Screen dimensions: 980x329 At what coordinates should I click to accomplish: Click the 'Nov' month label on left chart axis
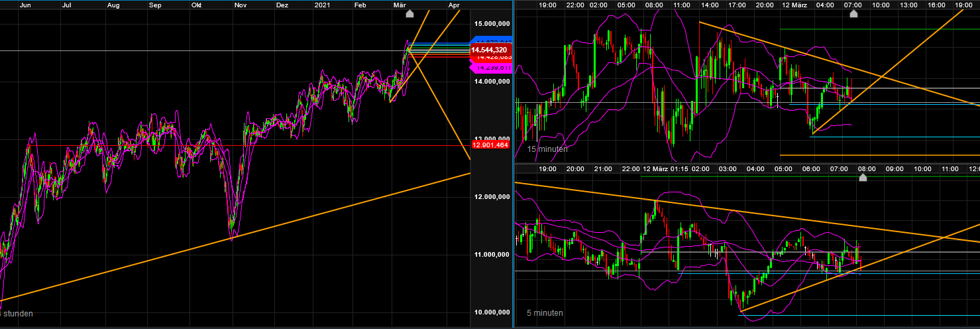click(240, 5)
